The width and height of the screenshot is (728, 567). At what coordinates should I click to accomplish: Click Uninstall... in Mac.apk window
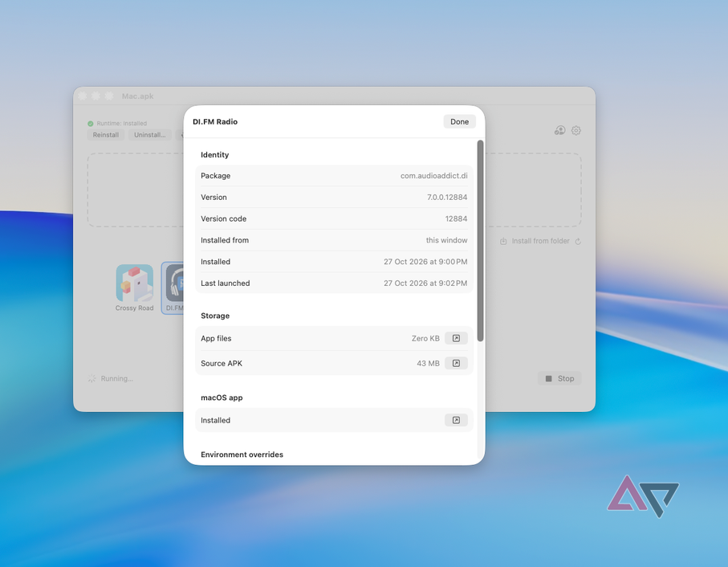[149, 135]
